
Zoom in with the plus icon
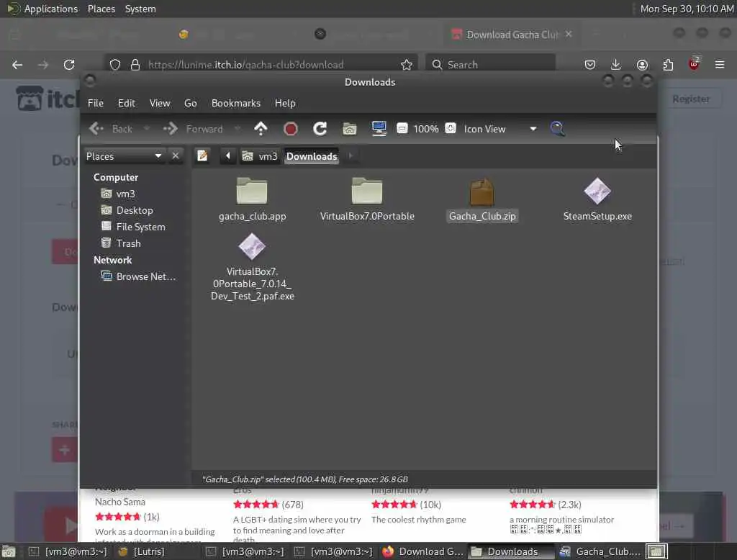(x=451, y=128)
